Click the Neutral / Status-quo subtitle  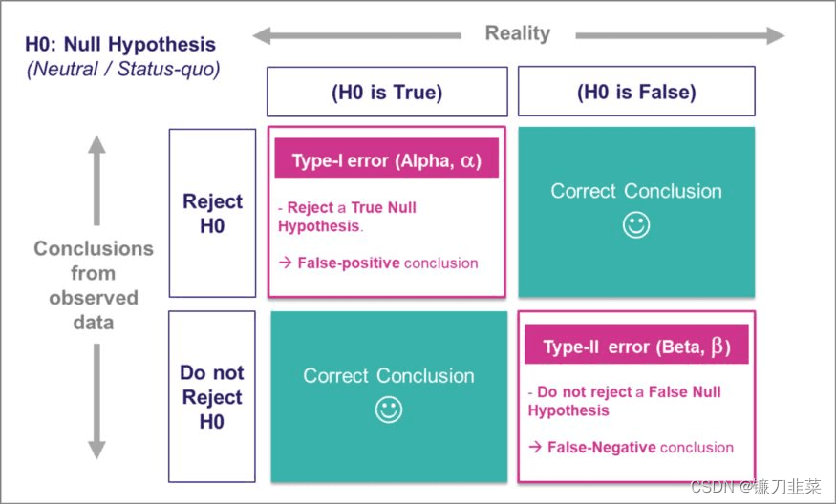(123, 69)
